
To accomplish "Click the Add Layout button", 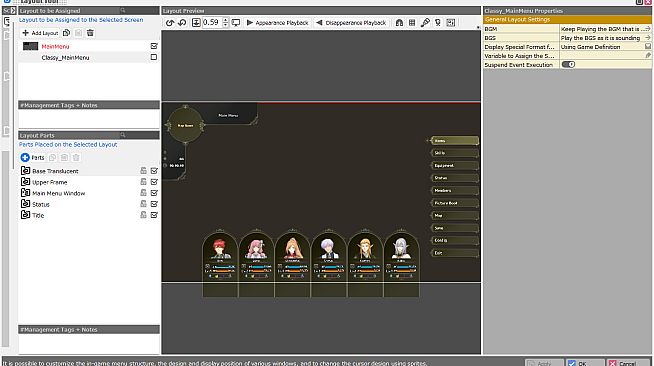I will tap(40, 33).
